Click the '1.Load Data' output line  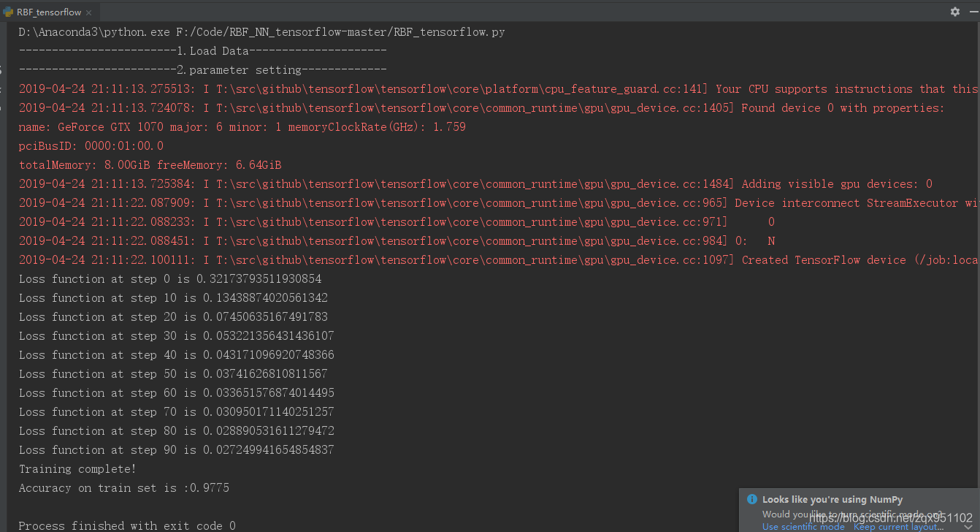click(x=202, y=51)
